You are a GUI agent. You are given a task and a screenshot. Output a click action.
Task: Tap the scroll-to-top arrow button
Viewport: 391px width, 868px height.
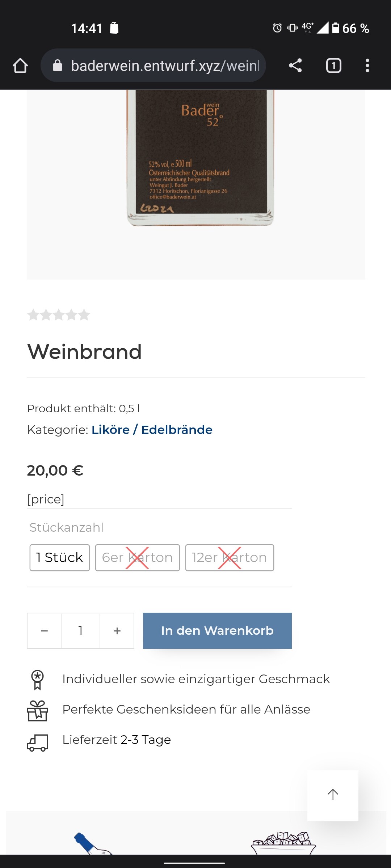point(333,796)
